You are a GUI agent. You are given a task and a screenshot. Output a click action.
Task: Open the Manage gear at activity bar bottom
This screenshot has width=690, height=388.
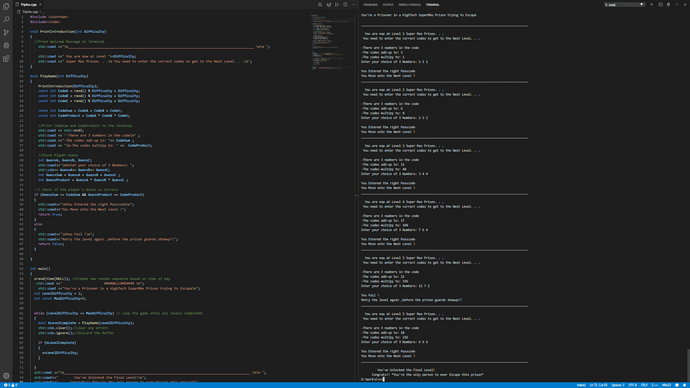[6, 376]
